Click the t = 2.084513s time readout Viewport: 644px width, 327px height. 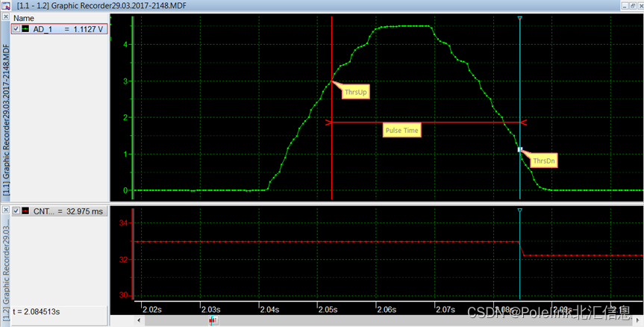coord(36,312)
